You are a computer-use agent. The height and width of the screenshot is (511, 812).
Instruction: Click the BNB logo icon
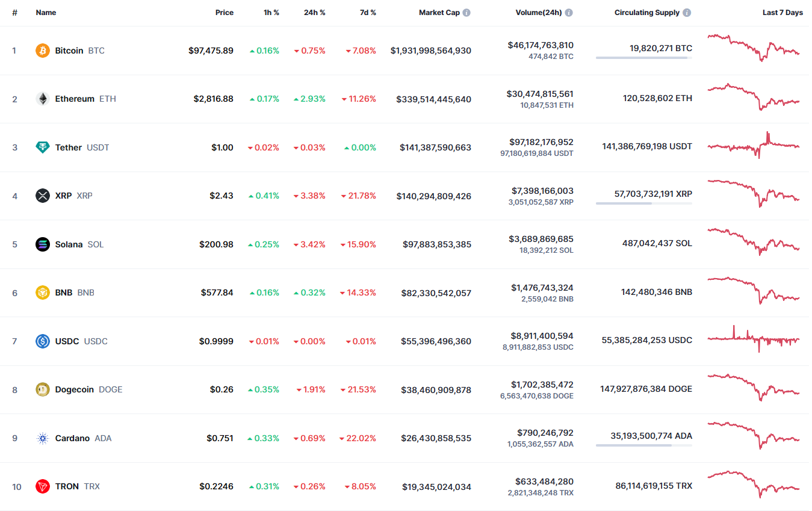(x=42, y=293)
